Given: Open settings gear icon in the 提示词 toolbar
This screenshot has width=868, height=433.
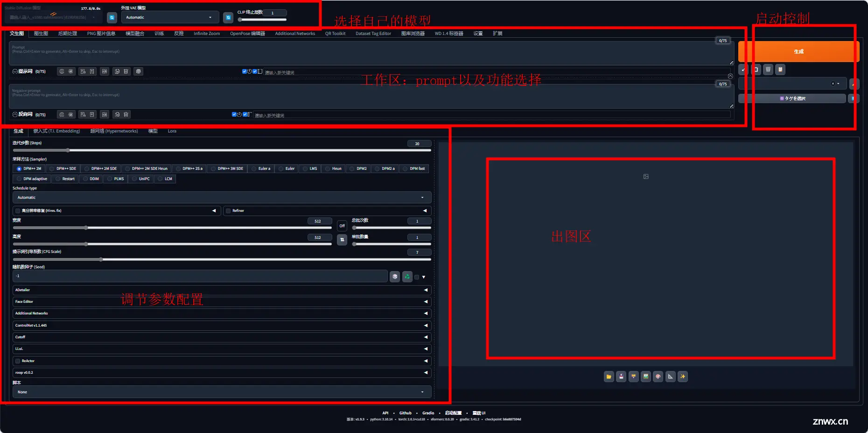Looking at the screenshot, I should [x=71, y=71].
